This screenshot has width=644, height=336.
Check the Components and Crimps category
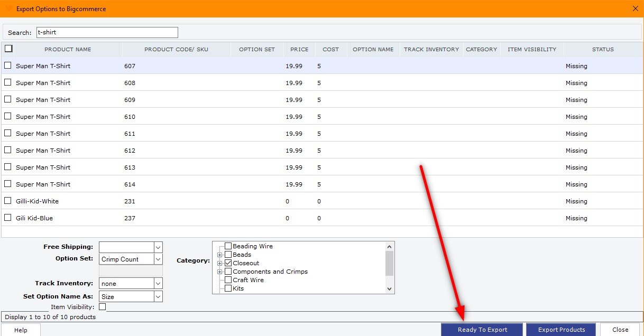pos(228,272)
